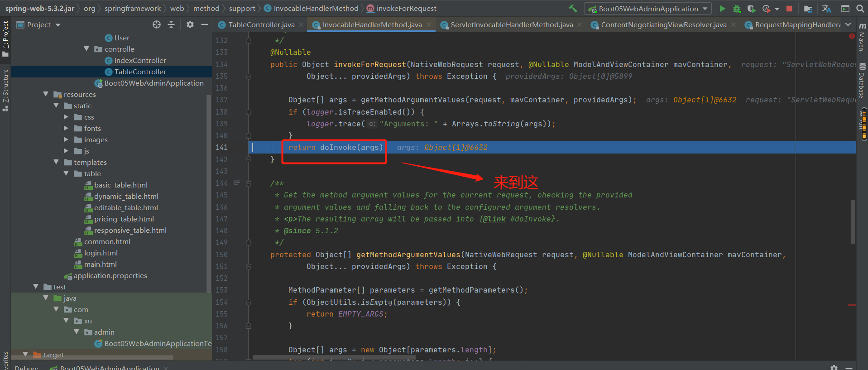Start debugging with the green bug icon

click(x=737, y=9)
